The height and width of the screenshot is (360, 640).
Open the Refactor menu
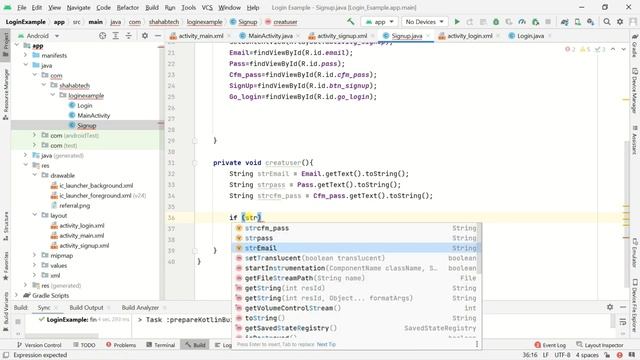(x=128, y=7)
